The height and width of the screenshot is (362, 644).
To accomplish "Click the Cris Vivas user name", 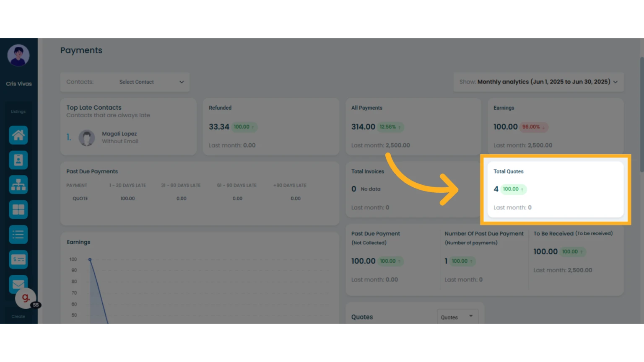I will tap(19, 84).
